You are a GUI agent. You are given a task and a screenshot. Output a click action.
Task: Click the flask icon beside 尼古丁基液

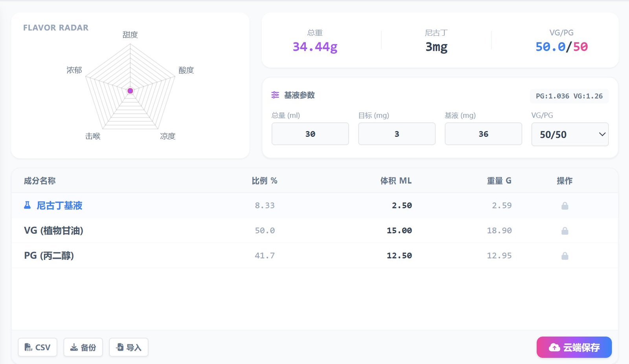pos(27,205)
